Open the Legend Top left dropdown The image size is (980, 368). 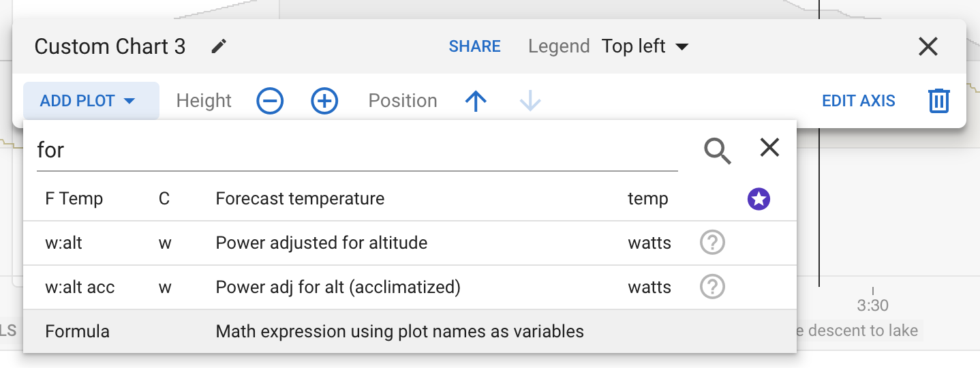pyautogui.click(x=645, y=46)
